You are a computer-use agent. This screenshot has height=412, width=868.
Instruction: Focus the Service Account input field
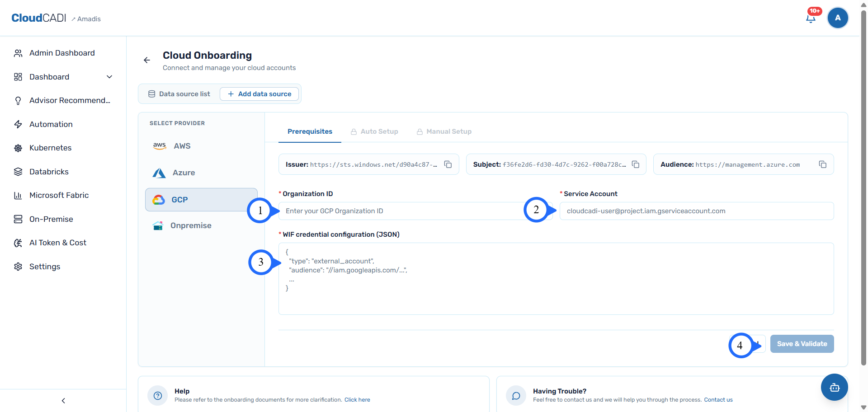click(x=697, y=211)
